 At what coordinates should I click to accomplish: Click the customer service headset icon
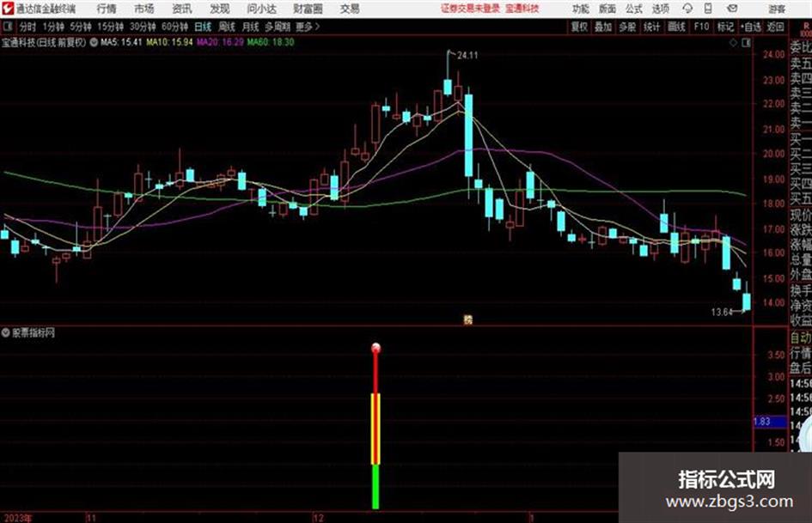(687, 9)
